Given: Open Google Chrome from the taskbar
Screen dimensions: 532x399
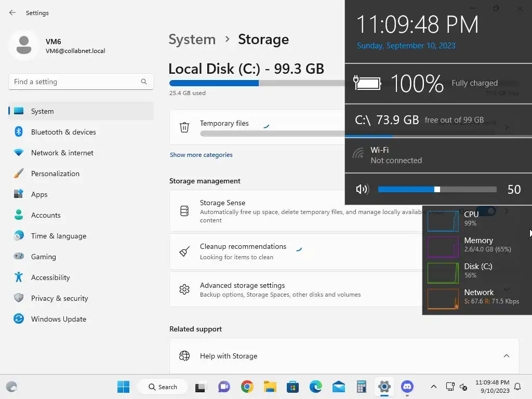Looking at the screenshot, I should point(247,387).
